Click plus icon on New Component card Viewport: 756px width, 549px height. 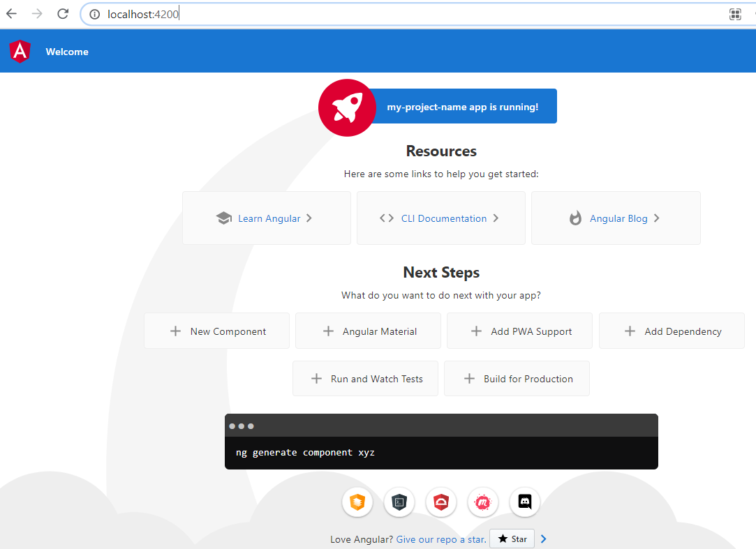[x=175, y=331]
